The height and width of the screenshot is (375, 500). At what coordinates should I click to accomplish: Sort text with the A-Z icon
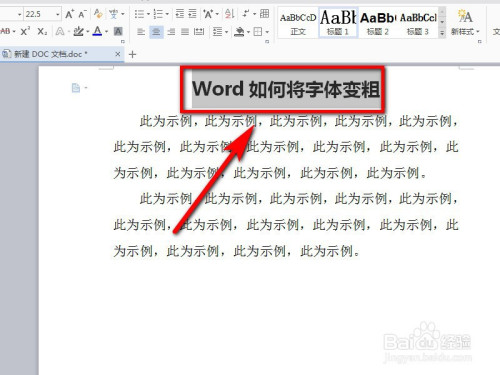229,14
